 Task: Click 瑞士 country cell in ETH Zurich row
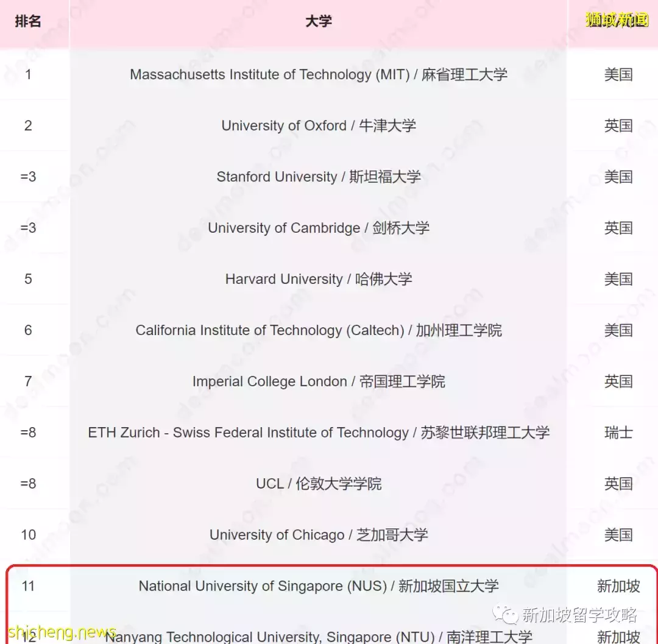tap(618, 433)
